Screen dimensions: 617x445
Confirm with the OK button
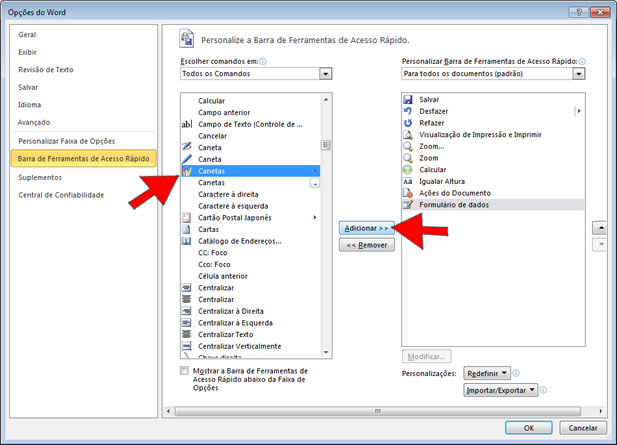pyautogui.click(x=529, y=428)
